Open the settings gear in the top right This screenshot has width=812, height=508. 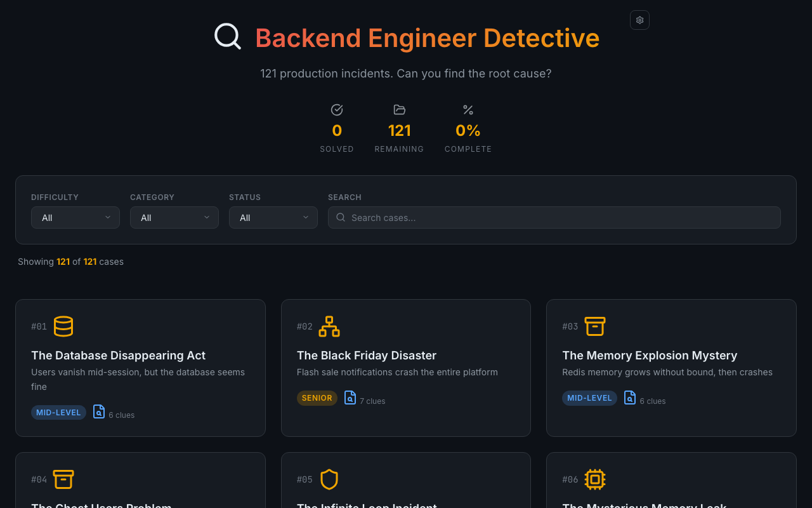(639, 20)
